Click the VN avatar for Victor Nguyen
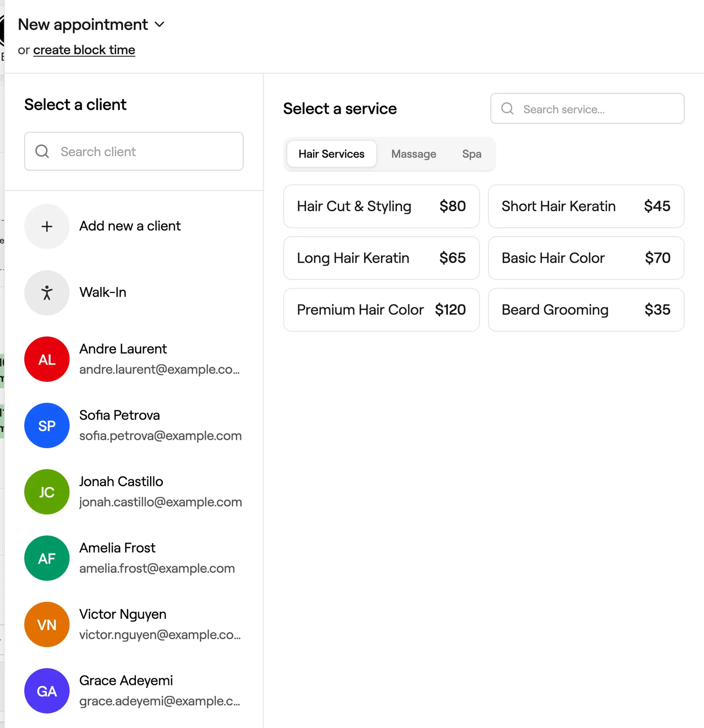The height and width of the screenshot is (728, 704). tap(47, 625)
